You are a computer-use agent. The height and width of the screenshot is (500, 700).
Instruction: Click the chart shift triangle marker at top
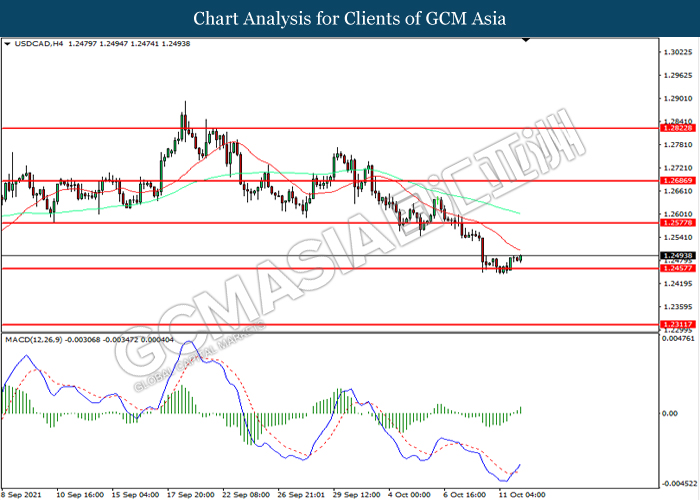click(x=526, y=40)
